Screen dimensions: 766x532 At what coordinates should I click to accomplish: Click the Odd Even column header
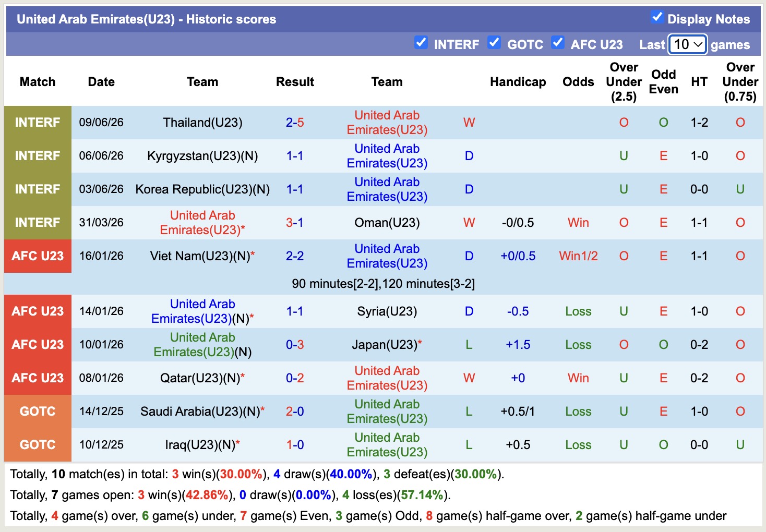coord(663,82)
